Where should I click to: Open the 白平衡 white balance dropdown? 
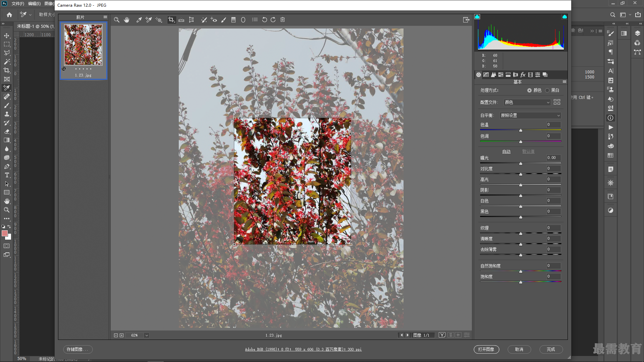coord(530,115)
